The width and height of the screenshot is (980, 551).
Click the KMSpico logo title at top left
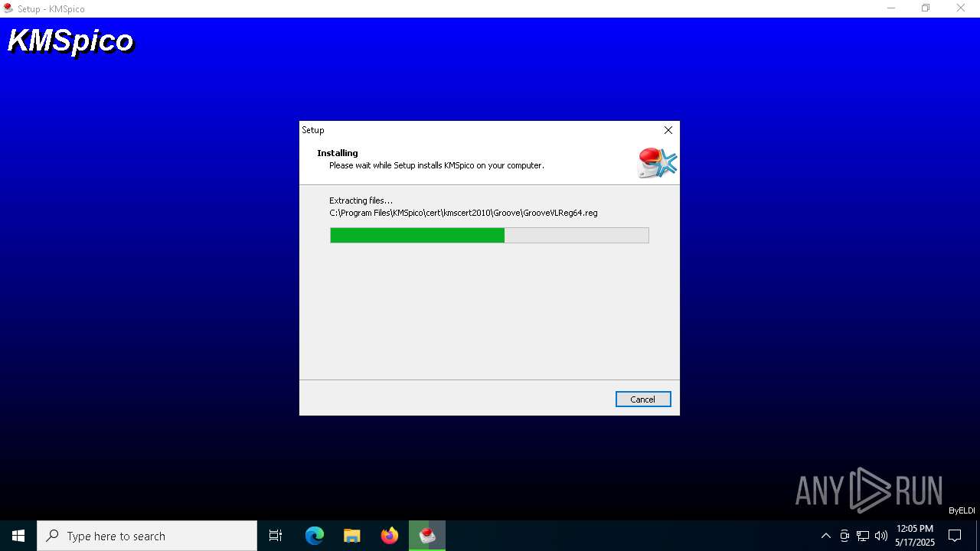(70, 41)
